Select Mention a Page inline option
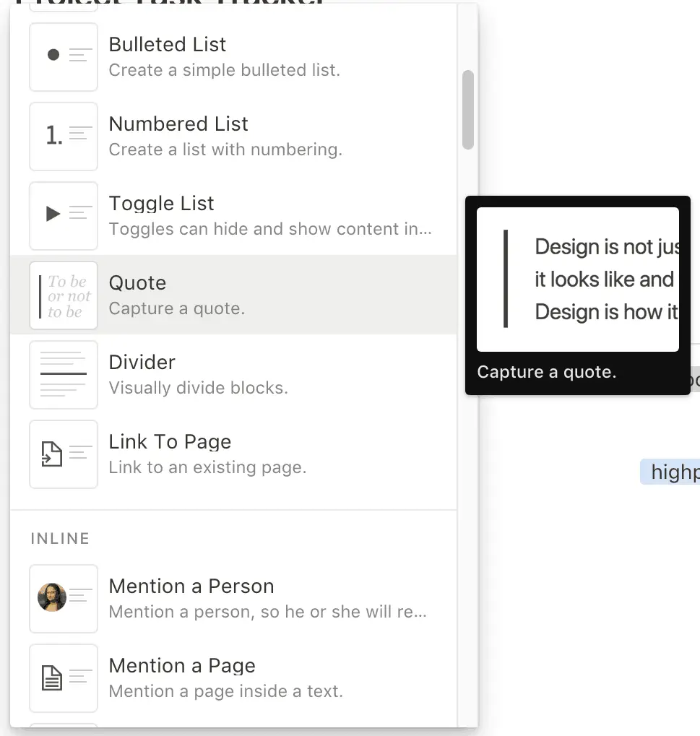The height and width of the screenshot is (736, 700). click(x=233, y=677)
